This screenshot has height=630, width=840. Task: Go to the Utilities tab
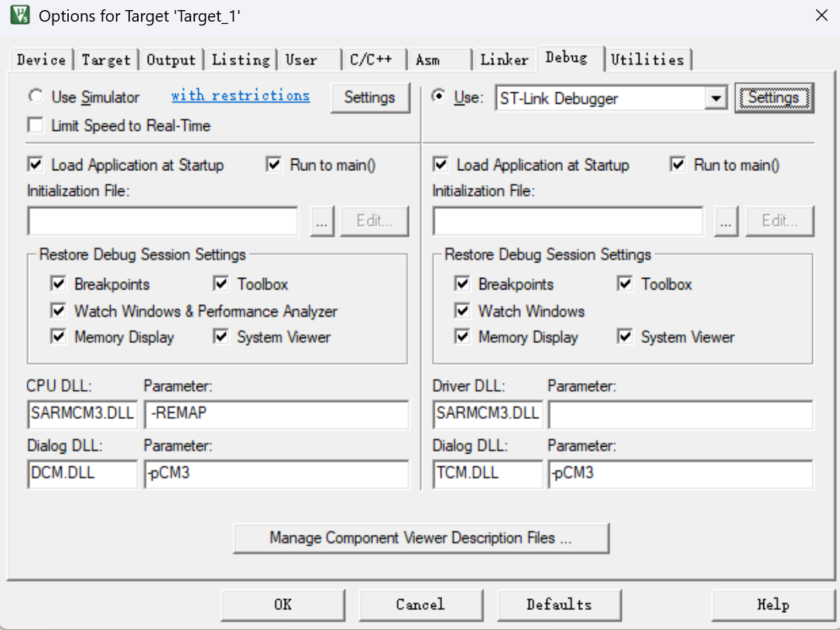pos(647,60)
